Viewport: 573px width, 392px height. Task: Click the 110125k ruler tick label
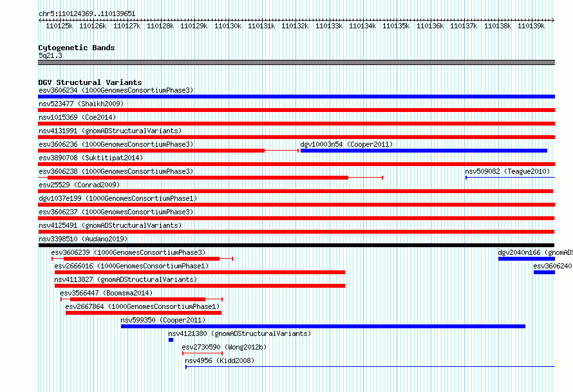click(x=59, y=26)
